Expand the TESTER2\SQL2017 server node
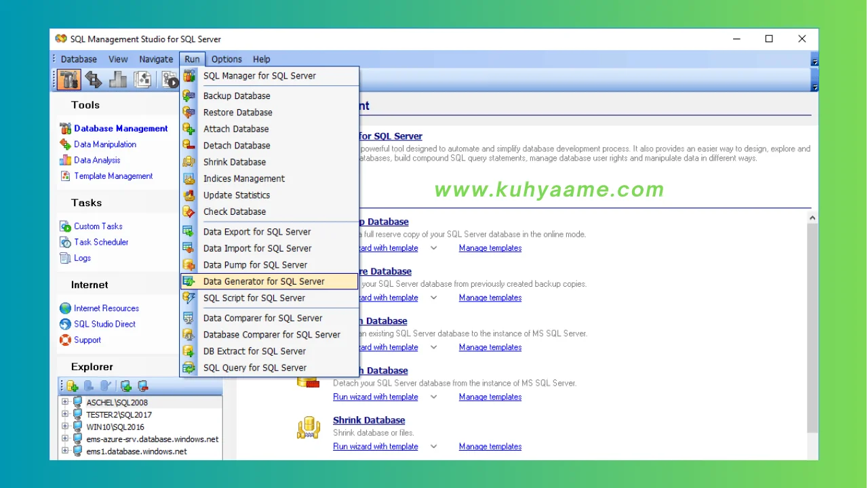 pos(65,414)
